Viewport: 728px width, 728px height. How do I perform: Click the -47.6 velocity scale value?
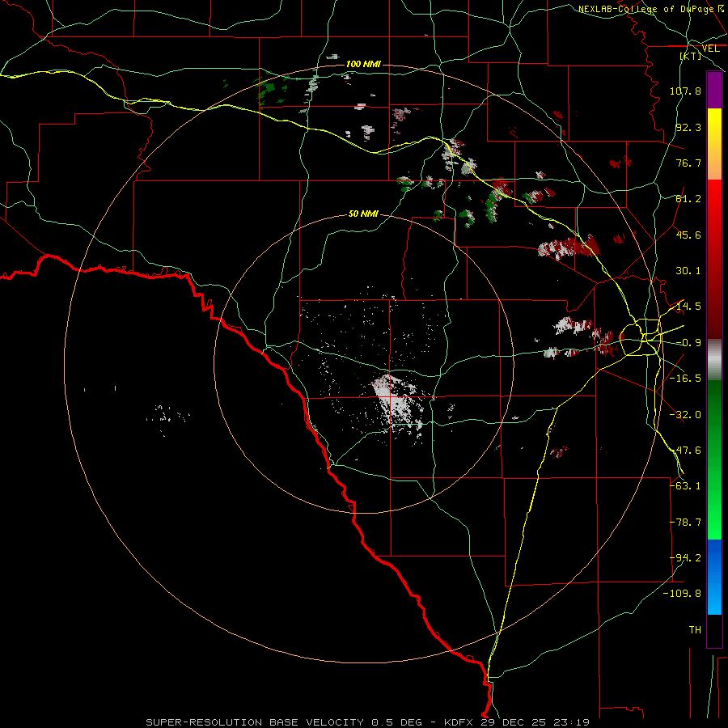pos(685,451)
